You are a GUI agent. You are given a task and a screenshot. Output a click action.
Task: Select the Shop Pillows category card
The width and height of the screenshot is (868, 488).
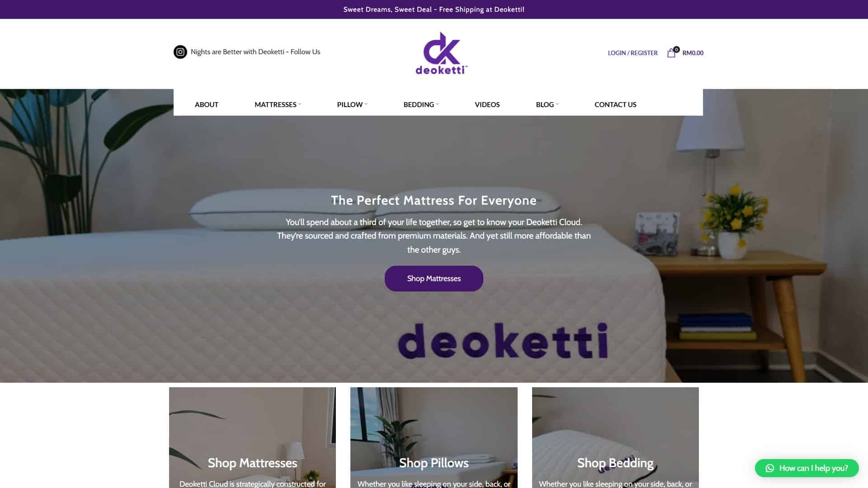434,437
